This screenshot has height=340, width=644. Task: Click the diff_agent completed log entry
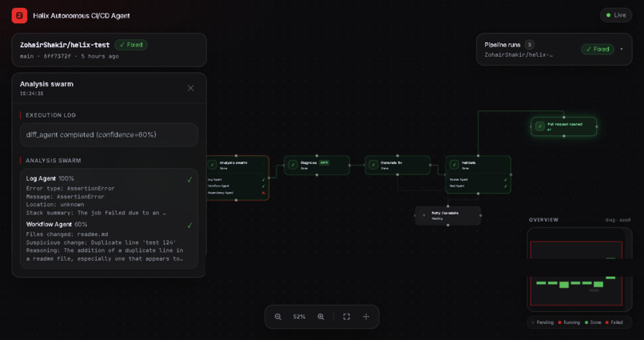click(x=109, y=135)
